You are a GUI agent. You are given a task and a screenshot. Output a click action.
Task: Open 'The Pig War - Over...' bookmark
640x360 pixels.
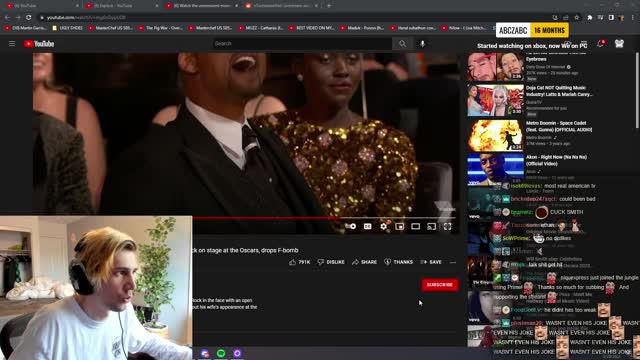[x=161, y=28]
